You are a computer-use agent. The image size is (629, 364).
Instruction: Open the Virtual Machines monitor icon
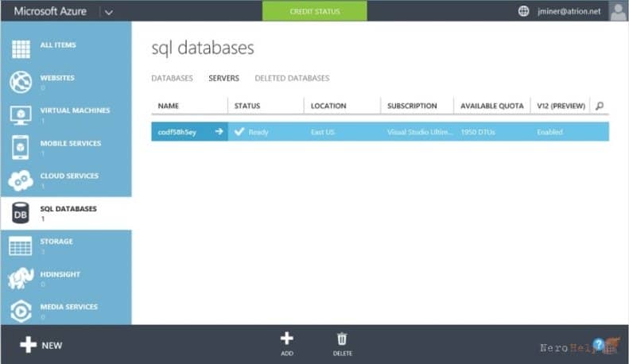[21, 115]
